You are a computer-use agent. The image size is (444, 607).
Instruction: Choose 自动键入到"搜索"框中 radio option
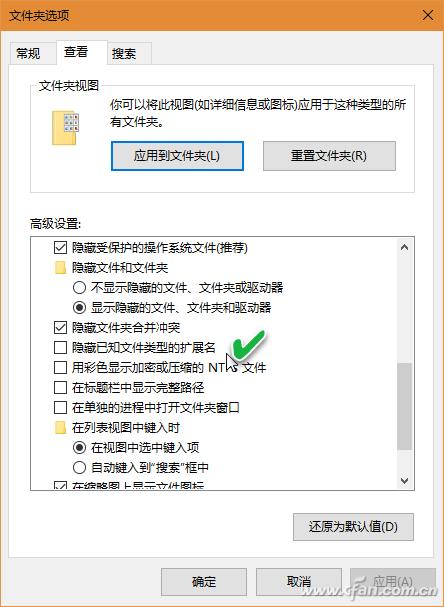point(79,468)
